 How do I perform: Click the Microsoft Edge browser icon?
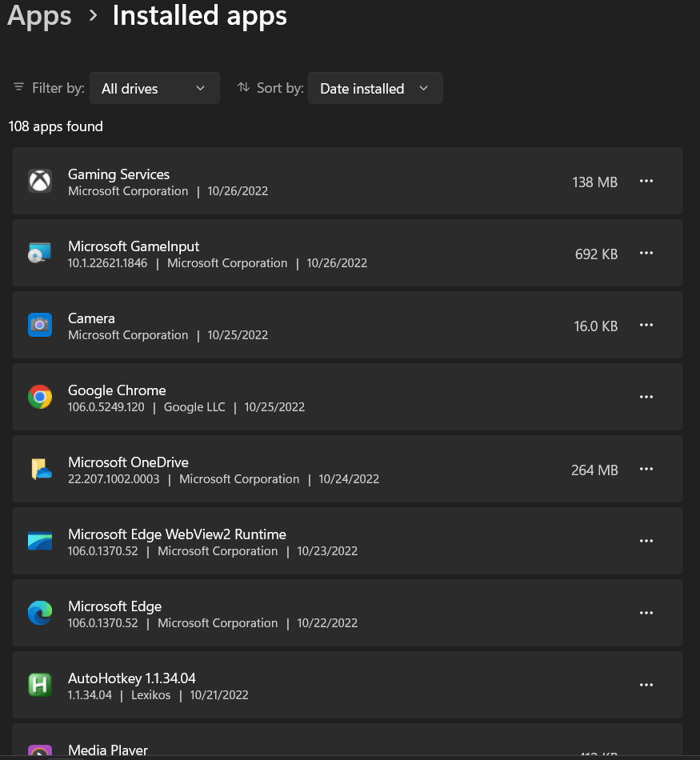[x=40, y=613]
